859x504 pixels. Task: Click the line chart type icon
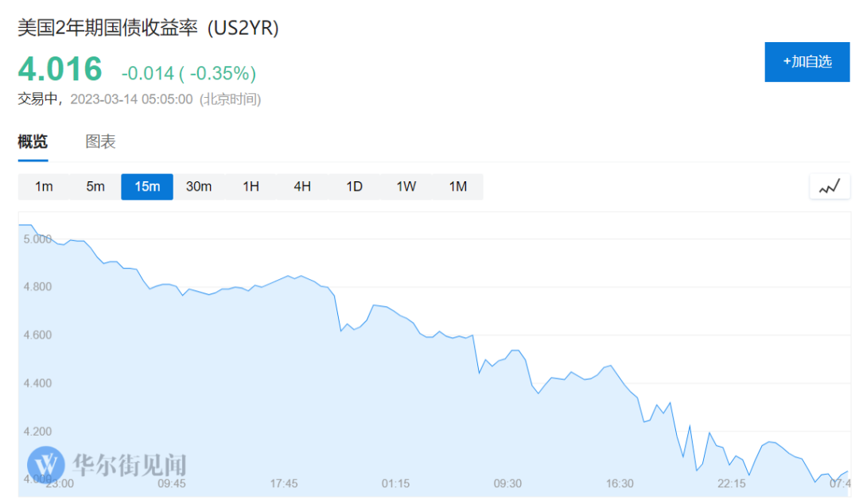(830, 187)
